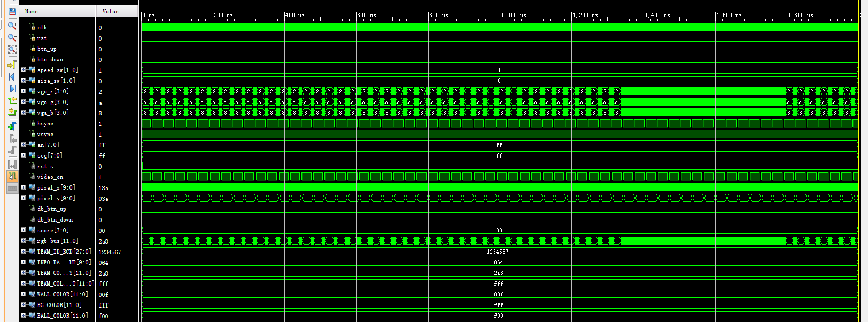Image resolution: width=868 pixels, height=322 pixels.
Task: Expand the WALL_COLOR[11:0] constant
Action: pos(23,294)
